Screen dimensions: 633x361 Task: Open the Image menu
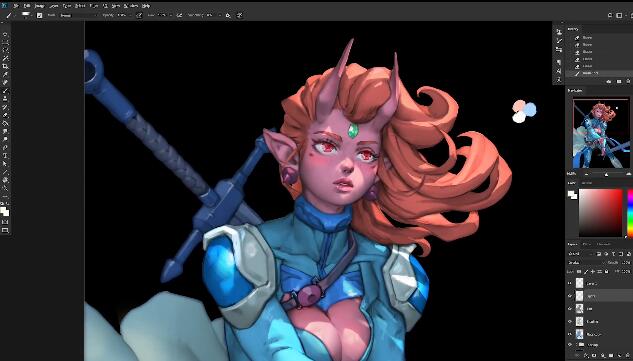pos(39,6)
